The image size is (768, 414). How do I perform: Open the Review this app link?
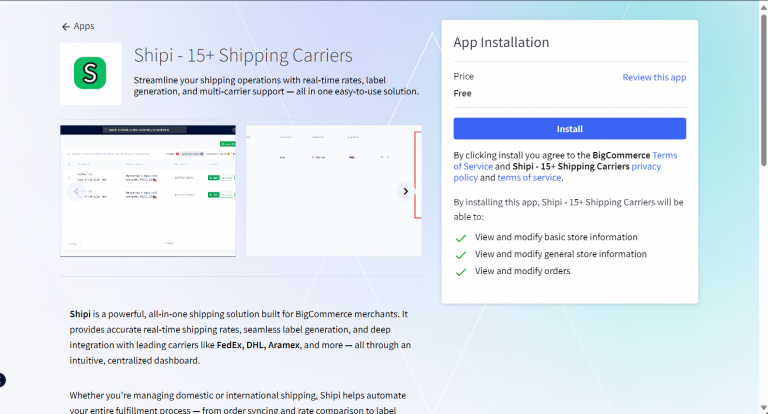(x=654, y=77)
